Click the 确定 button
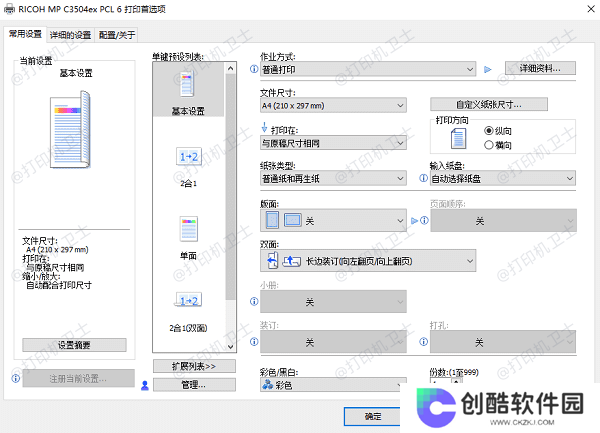The width and height of the screenshot is (600, 433). (372, 416)
